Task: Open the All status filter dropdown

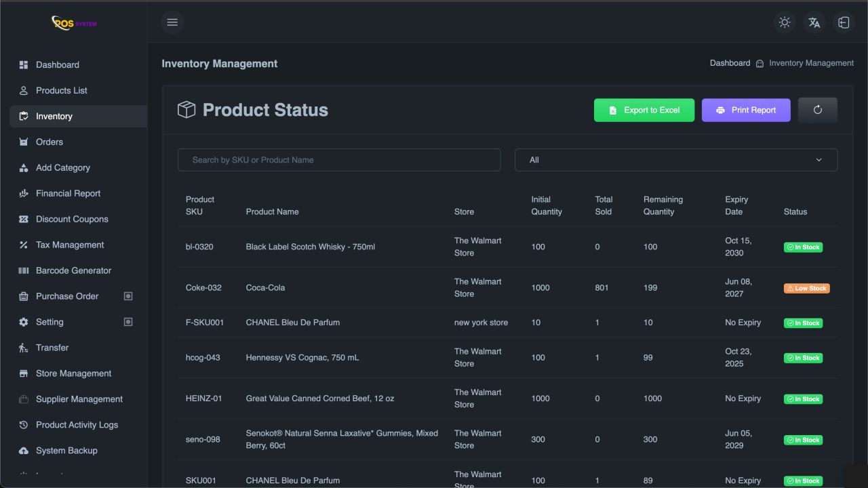Action: point(676,160)
